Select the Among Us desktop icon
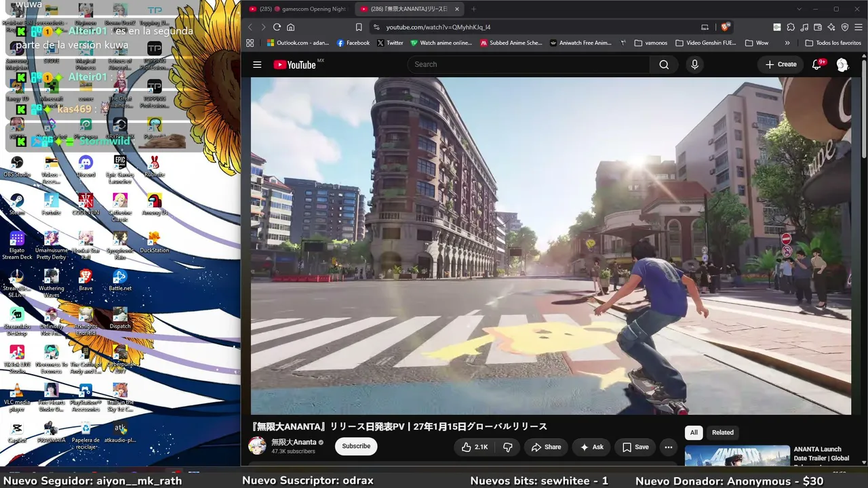The height and width of the screenshot is (488, 868). [x=155, y=204]
